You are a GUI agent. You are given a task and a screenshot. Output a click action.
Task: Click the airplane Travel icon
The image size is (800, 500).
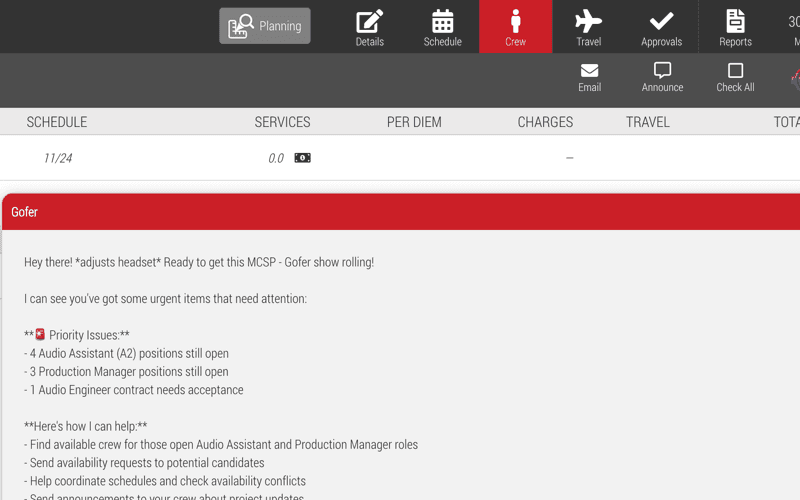[588, 21]
